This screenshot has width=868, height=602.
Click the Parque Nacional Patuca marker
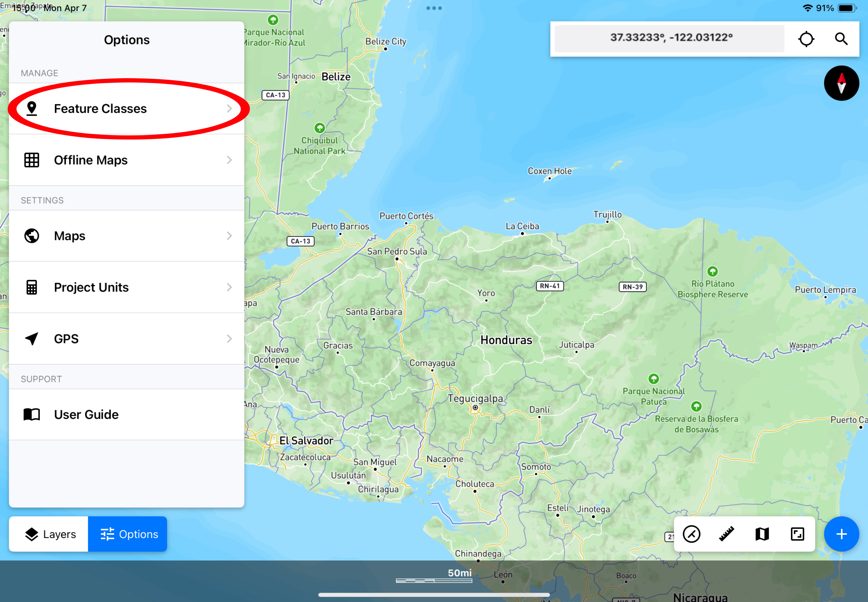[654, 378]
